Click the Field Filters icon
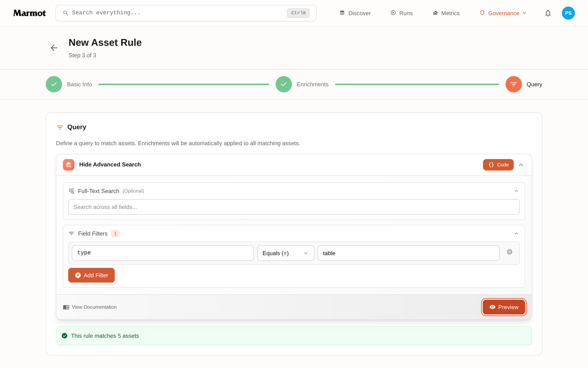This screenshot has height=368, width=588. [x=71, y=233]
